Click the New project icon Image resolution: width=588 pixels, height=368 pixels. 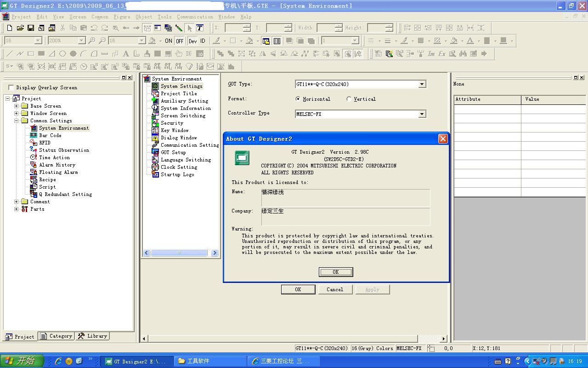click(10, 28)
